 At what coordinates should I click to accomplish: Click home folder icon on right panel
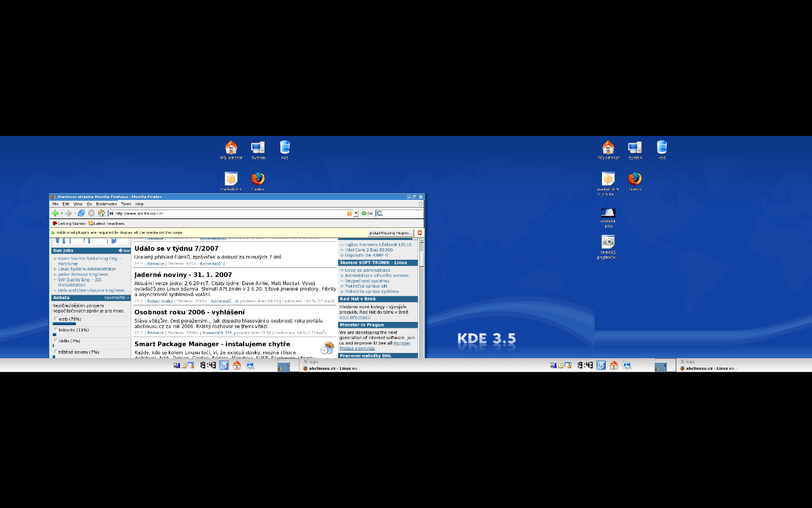[613, 365]
